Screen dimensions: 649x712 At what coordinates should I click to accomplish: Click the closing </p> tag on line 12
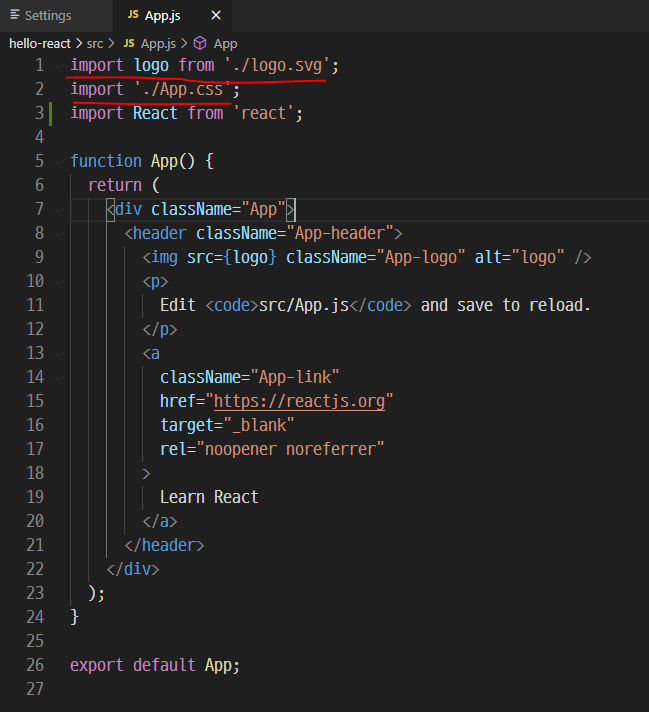tap(160, 329)
